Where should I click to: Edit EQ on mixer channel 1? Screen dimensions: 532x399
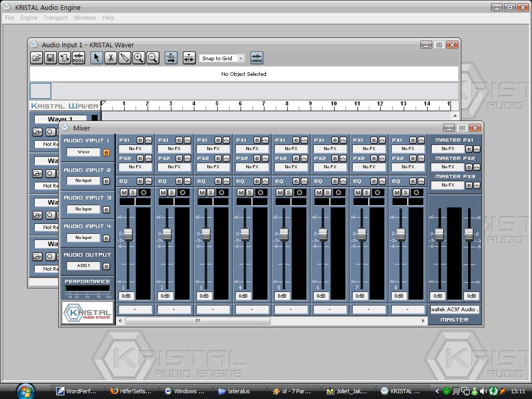pyautogui.click(x=140, y=181)
